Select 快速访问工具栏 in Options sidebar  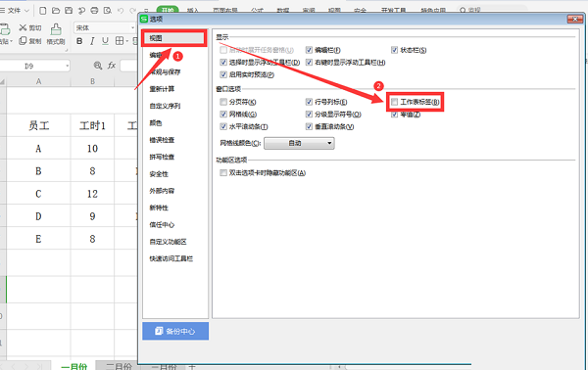pyautogui.click(x=171, y=258)
